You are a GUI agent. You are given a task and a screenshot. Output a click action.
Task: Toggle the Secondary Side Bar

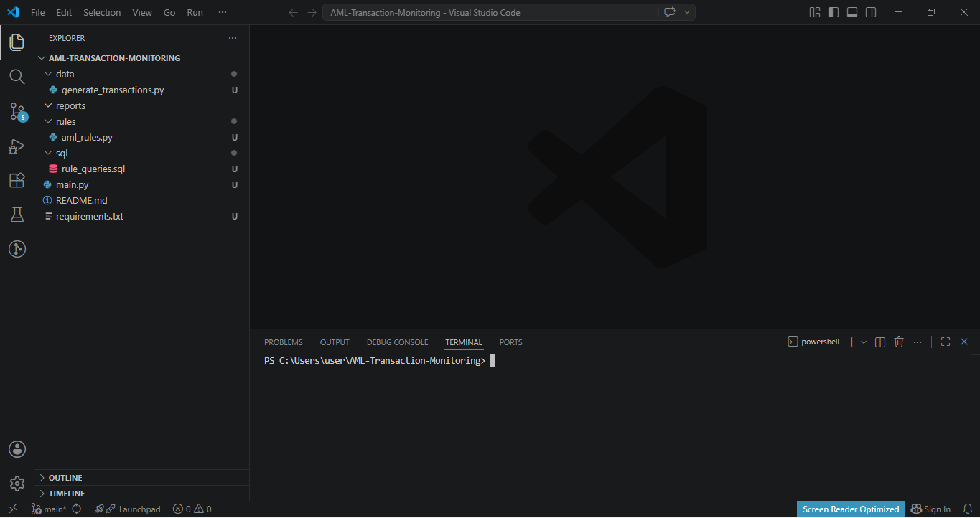871,12
